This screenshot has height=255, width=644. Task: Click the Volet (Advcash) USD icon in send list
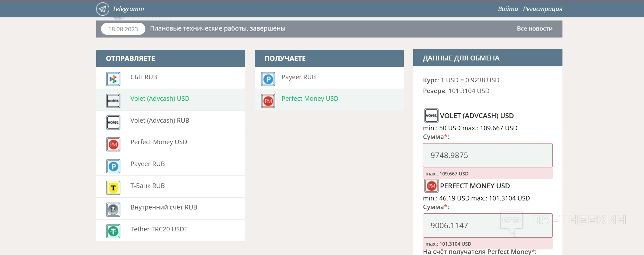113,101
